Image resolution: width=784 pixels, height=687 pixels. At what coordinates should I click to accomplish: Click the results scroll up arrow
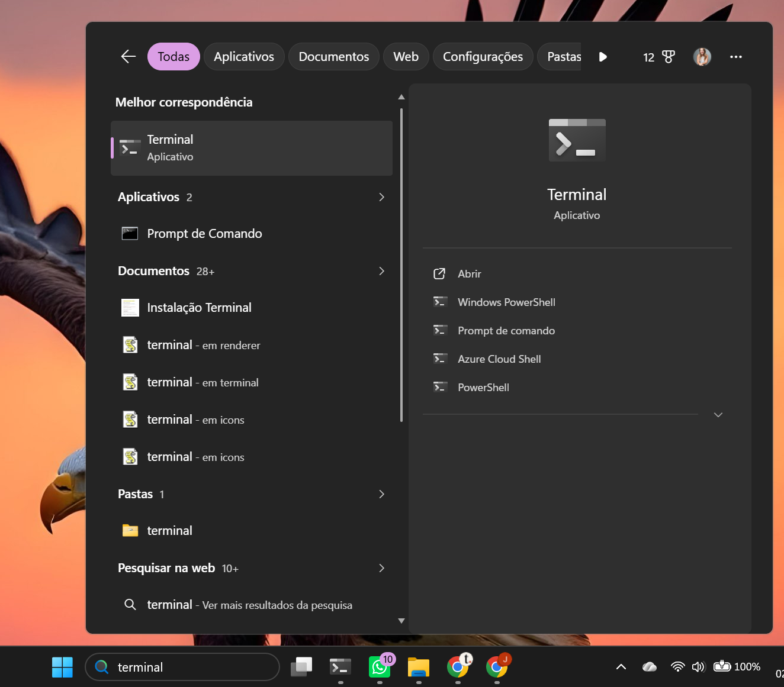401,96
